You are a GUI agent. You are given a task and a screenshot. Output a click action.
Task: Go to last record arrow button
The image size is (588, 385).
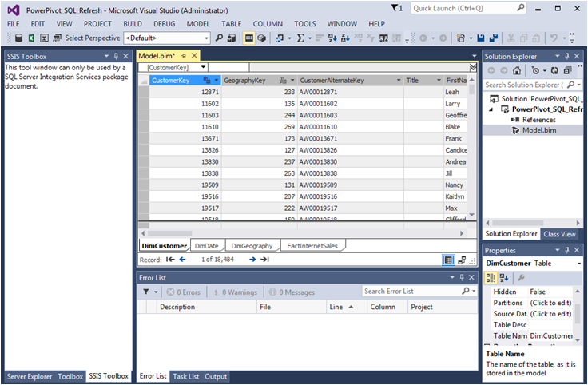point(264,260)
